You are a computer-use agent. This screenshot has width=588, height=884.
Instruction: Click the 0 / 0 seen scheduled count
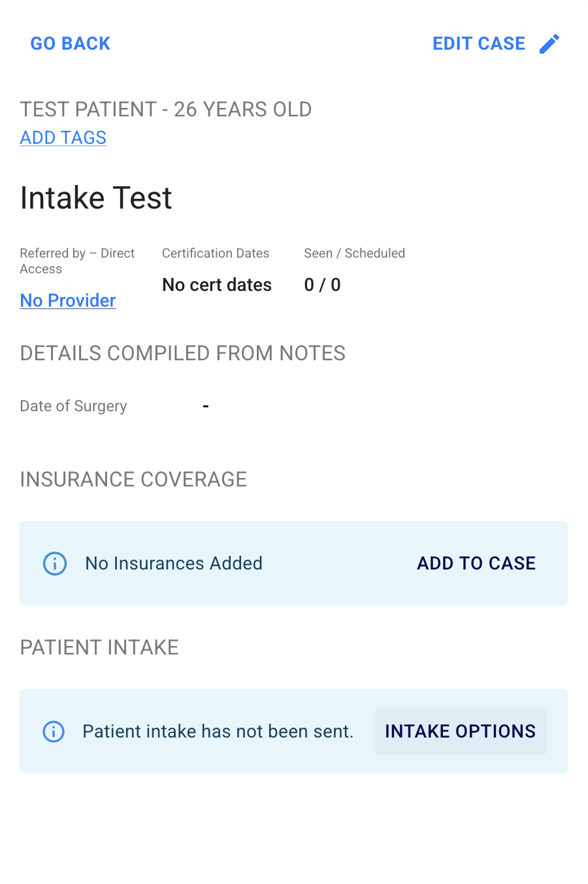click(x=322, y=285)
